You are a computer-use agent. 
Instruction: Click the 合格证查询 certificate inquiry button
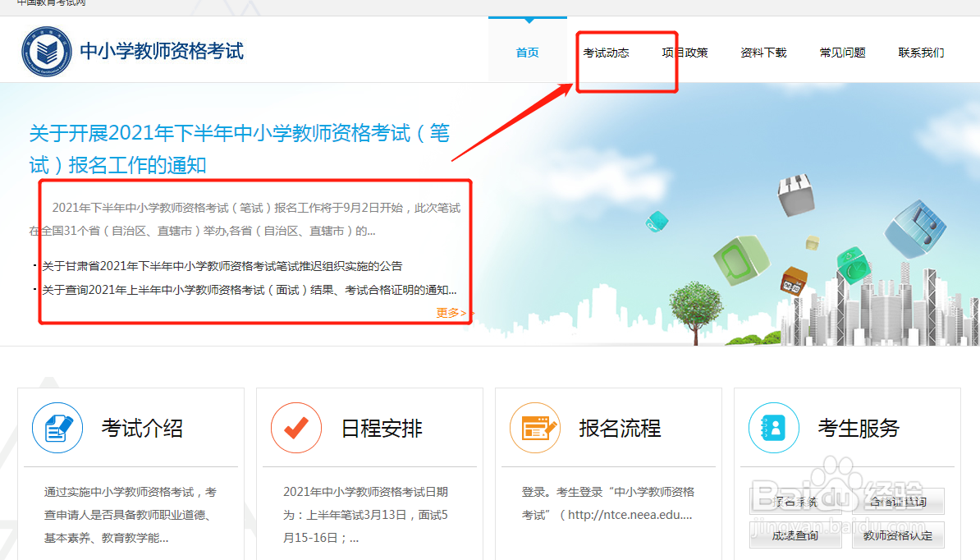click(x=901, y=502)
